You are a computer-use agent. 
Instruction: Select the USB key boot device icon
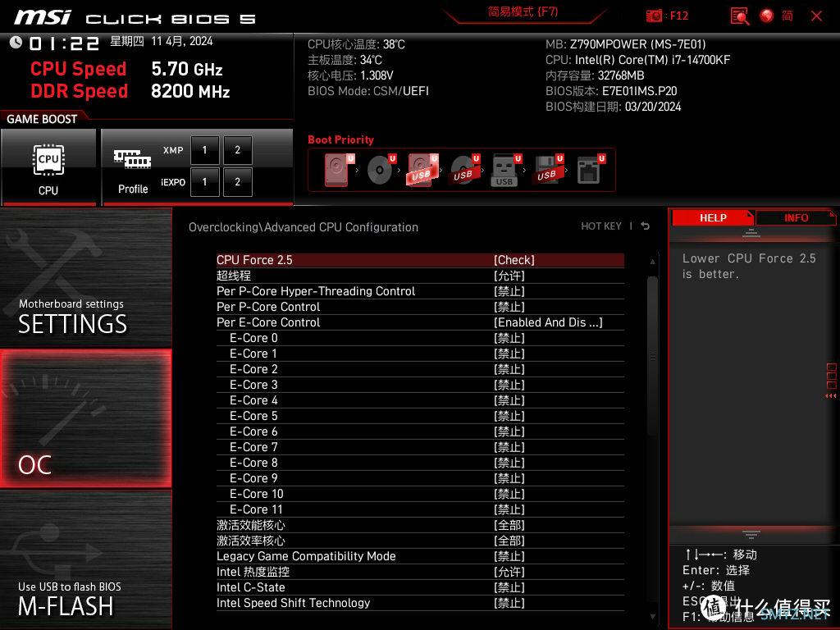coord(504,170)
